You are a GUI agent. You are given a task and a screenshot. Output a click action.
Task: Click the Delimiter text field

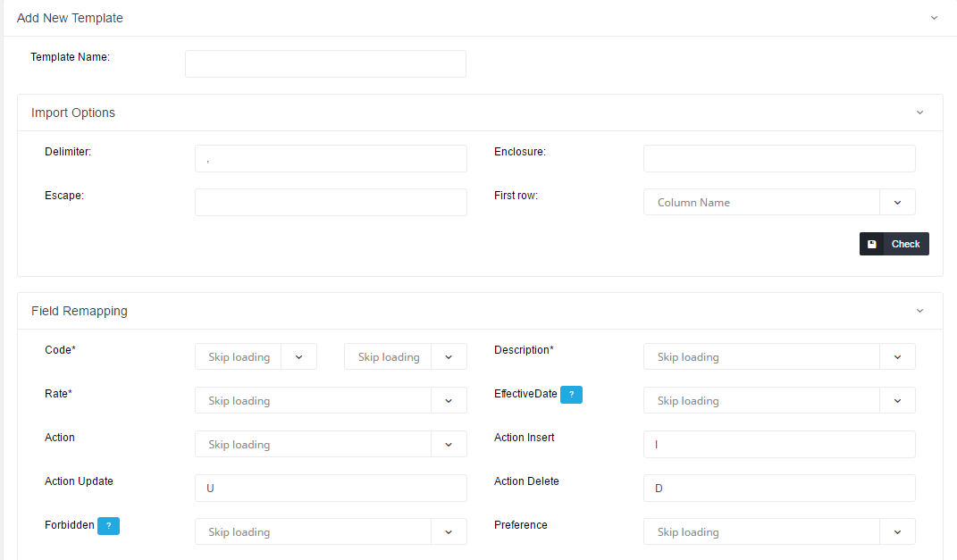331,159
